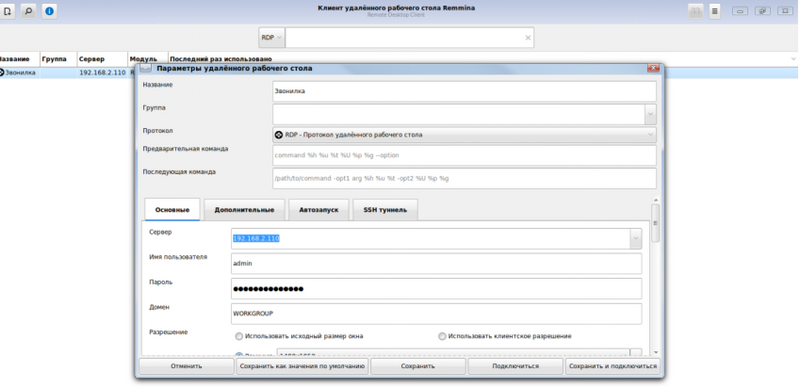Switch to the Основные tab
This screenshot has height=387, width=800.
172,210
